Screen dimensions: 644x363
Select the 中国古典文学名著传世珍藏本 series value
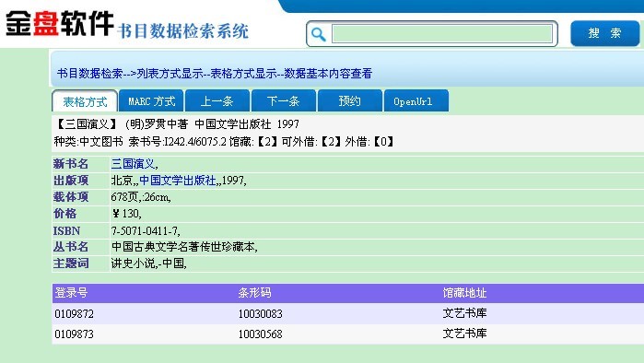[184, 247]
